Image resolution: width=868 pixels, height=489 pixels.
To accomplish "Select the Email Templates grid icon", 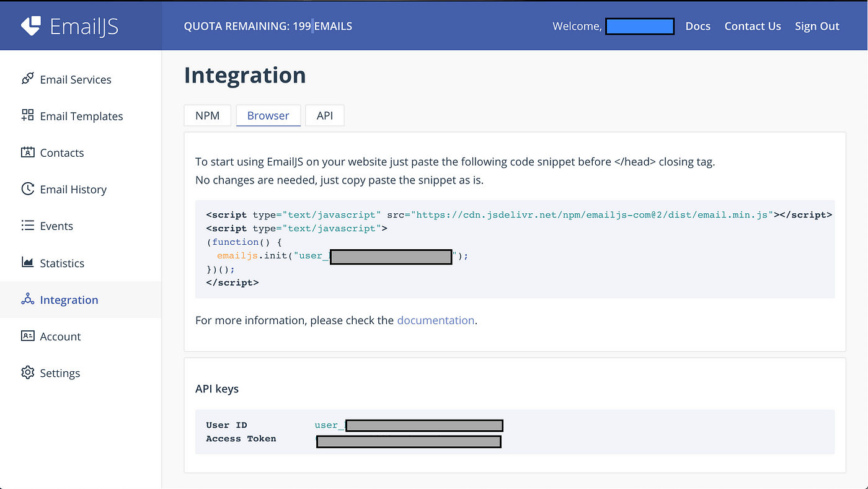I will [x=27, y=115].
